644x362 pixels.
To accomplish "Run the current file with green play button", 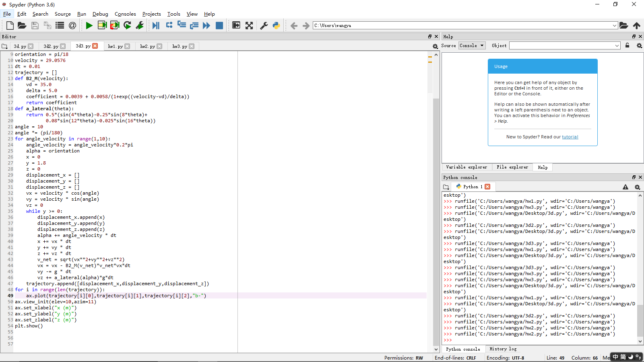I will [89, 26].
